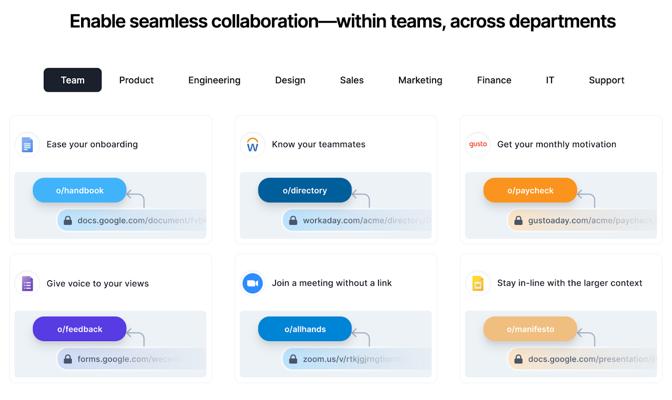Switch to the Design tab
This screenshot has height=400, width=672.
290,80
